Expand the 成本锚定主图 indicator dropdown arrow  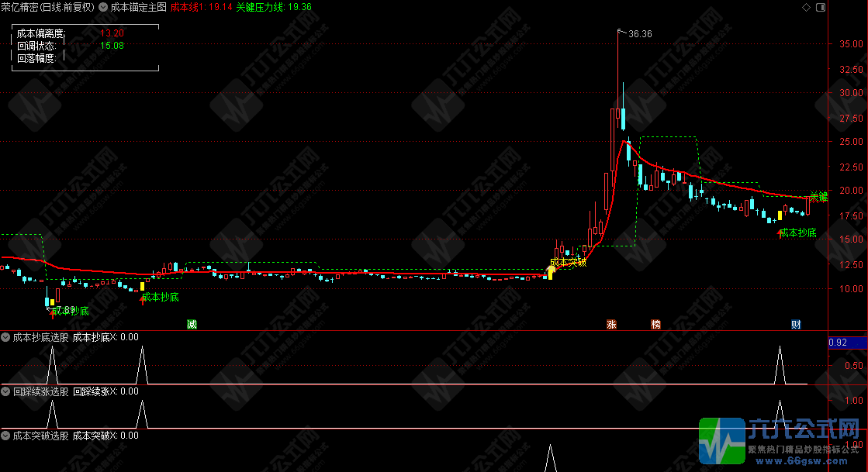pos(103,7)
